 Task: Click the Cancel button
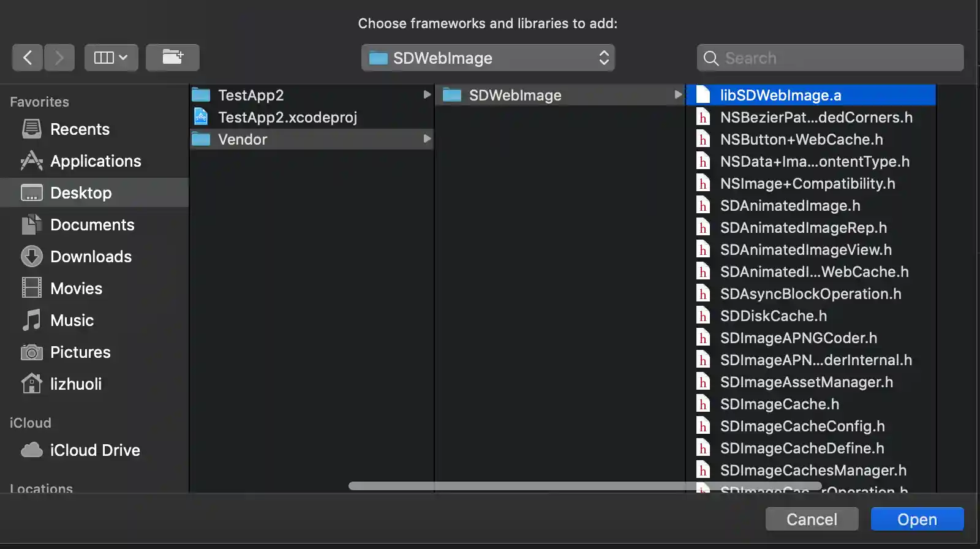pyautogui.click(x=812, y=520)
